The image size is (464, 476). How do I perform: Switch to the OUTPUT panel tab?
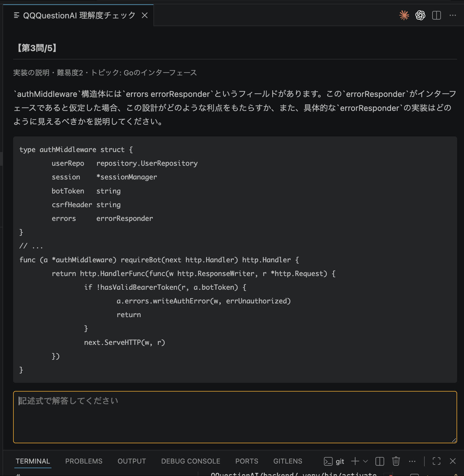(x=132, y=461)
